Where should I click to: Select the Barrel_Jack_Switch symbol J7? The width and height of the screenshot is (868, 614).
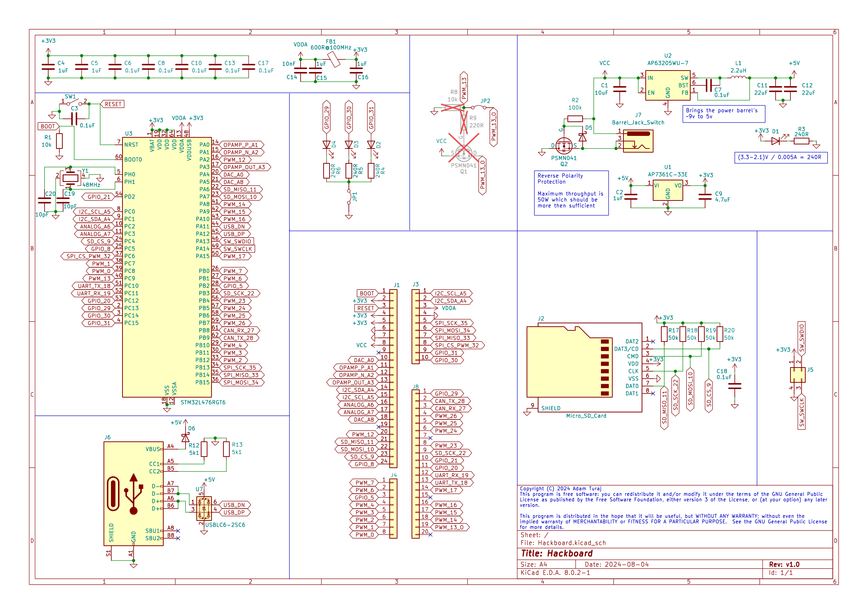point(638,141)
